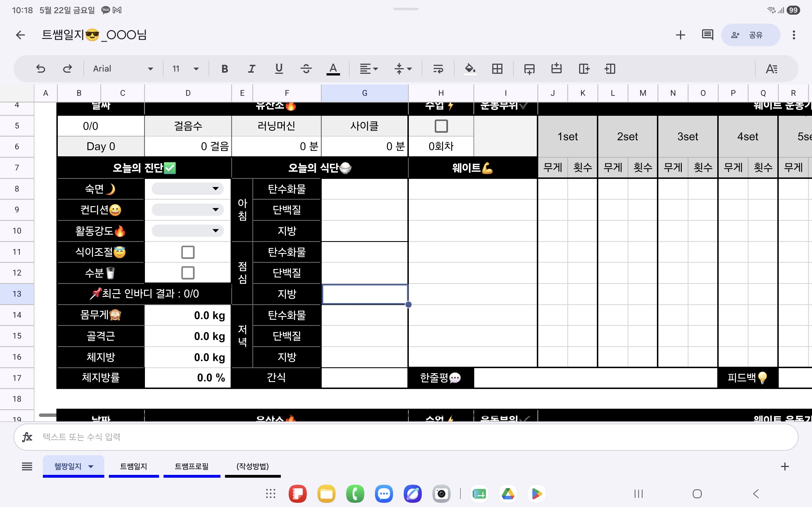The image size is (812, 507).
Task: Open the fill color picker
Action: coord(470,69)
